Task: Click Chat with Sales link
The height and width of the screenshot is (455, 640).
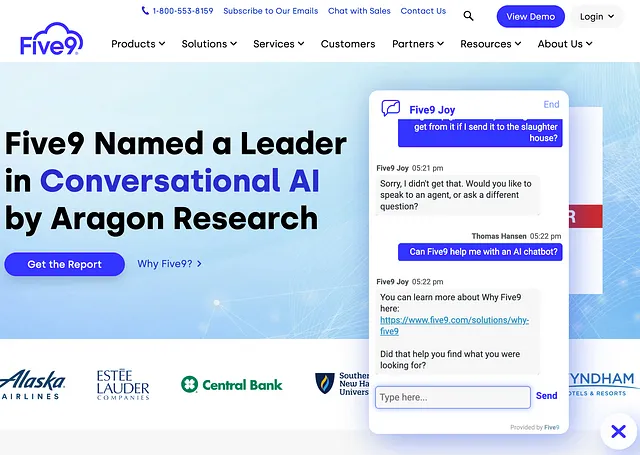Action: click(x=359, y=11)
